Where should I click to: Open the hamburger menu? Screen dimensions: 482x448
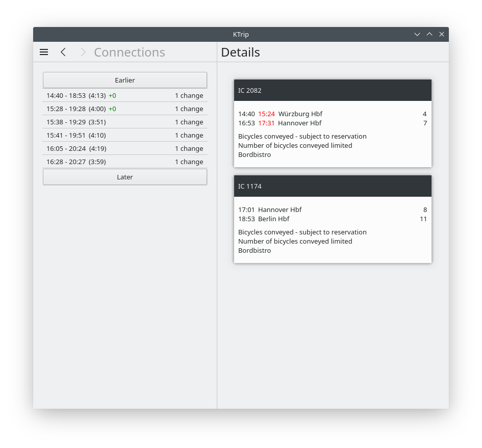coord(44,52)
